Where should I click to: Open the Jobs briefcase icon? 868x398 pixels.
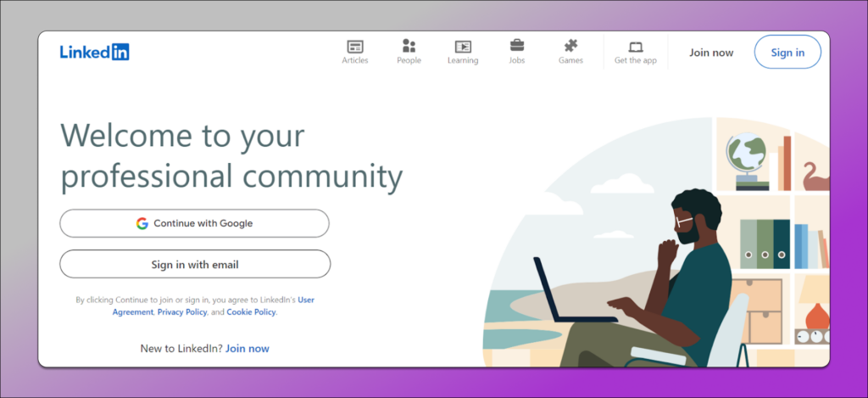click(517, 46)
